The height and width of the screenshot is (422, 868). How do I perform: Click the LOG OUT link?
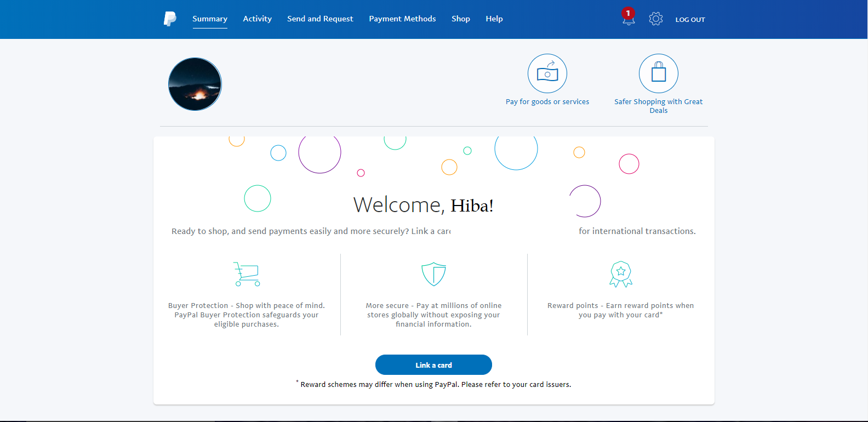coord(690,20)
